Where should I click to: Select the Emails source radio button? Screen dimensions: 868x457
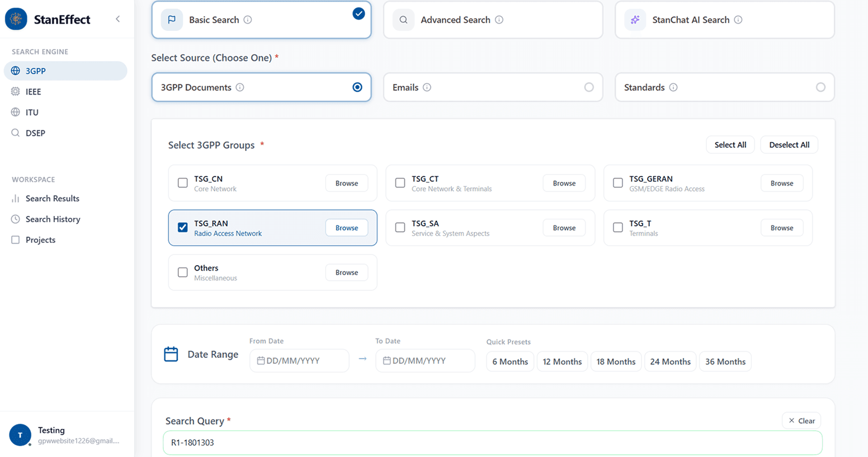click(x=589, y=87)
